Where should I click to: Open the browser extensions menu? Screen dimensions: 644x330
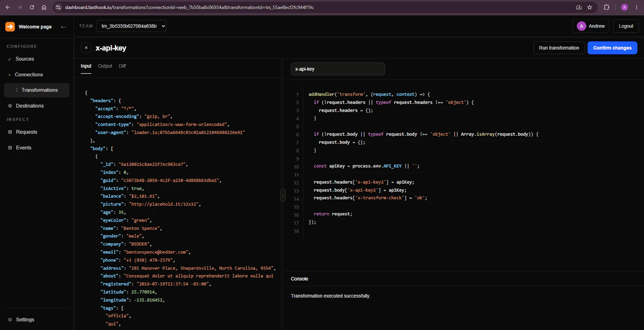coord(607,7)
